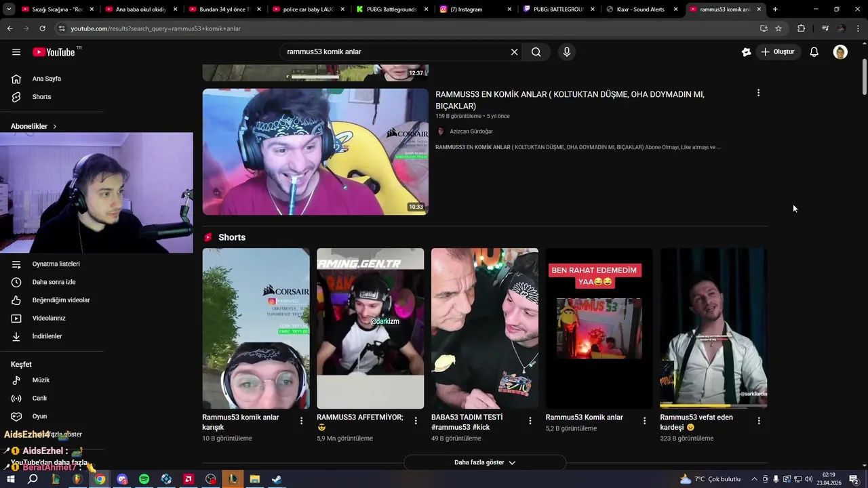Go to the YouTube logo home
868x488 pixels.
[x=54, y=52]
